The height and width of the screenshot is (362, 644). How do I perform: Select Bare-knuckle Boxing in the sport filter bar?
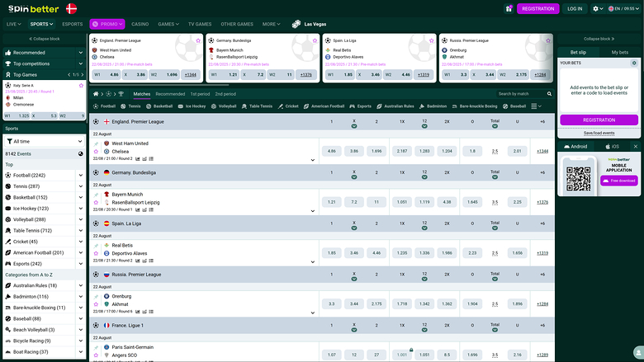(475, 106)
